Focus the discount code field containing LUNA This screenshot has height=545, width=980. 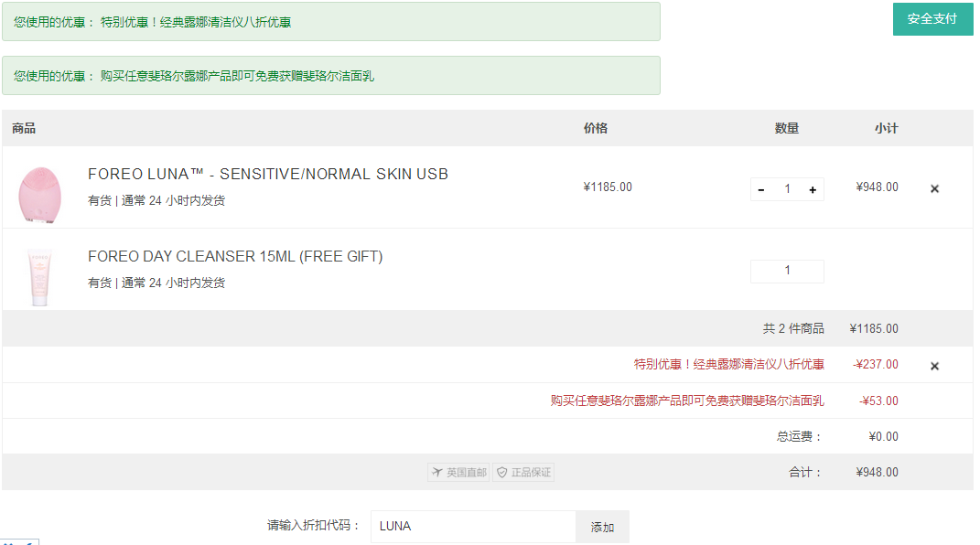click(x=473, y=527)
